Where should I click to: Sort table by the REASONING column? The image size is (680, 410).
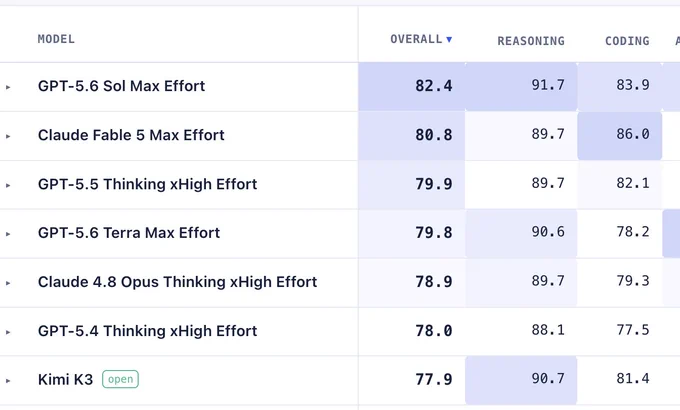531,41
